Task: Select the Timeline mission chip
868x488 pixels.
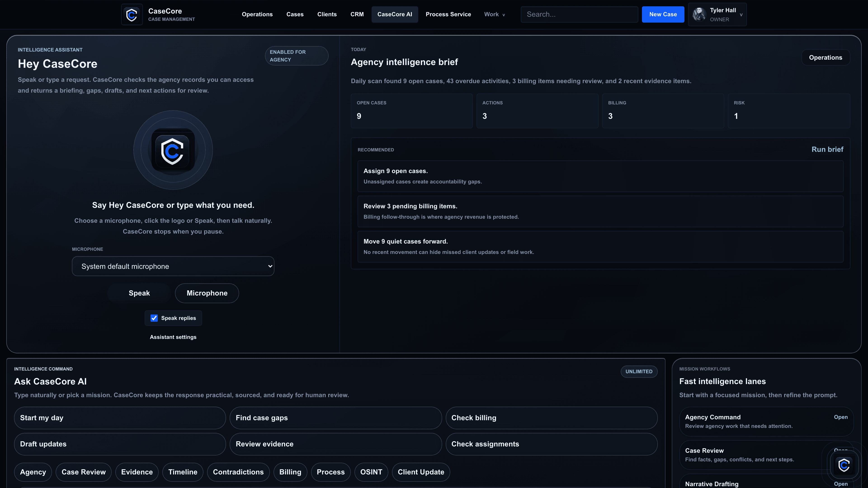Action: (183, 472)
